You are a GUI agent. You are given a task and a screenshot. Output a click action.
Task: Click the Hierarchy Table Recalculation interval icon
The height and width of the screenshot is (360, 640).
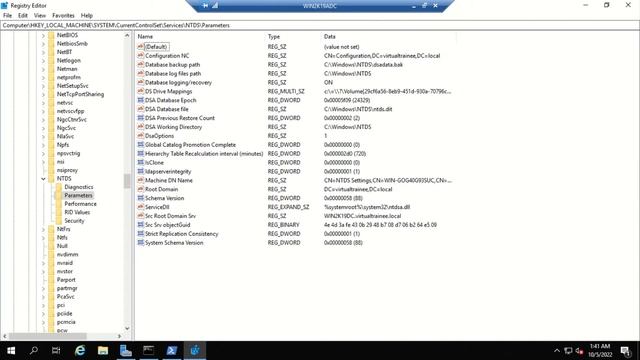coord(141,153)
